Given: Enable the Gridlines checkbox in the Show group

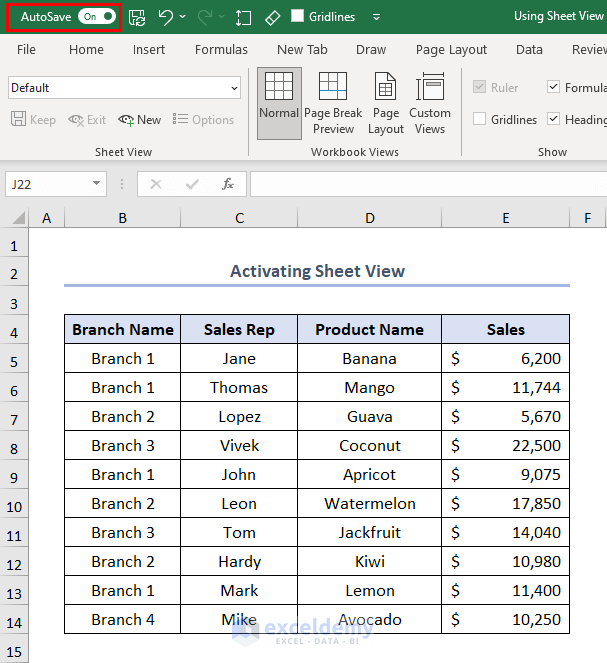Looking at the screenshot, I should pos(480,120).
